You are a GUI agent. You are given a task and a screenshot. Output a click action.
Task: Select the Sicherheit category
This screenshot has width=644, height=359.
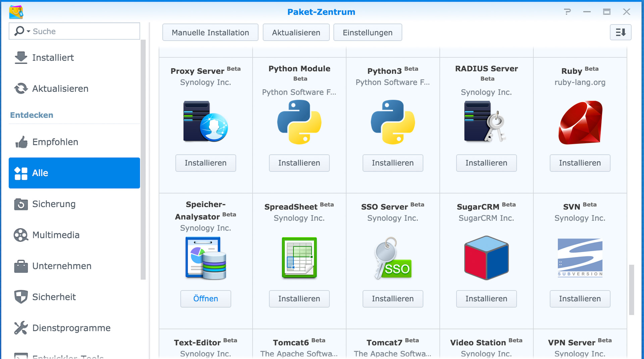74,297
